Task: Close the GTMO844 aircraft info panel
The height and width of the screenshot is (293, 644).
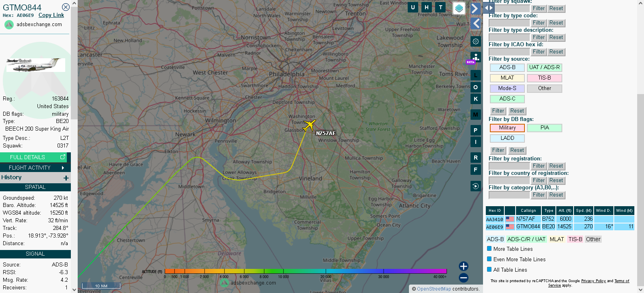Action: coord(66,7)
